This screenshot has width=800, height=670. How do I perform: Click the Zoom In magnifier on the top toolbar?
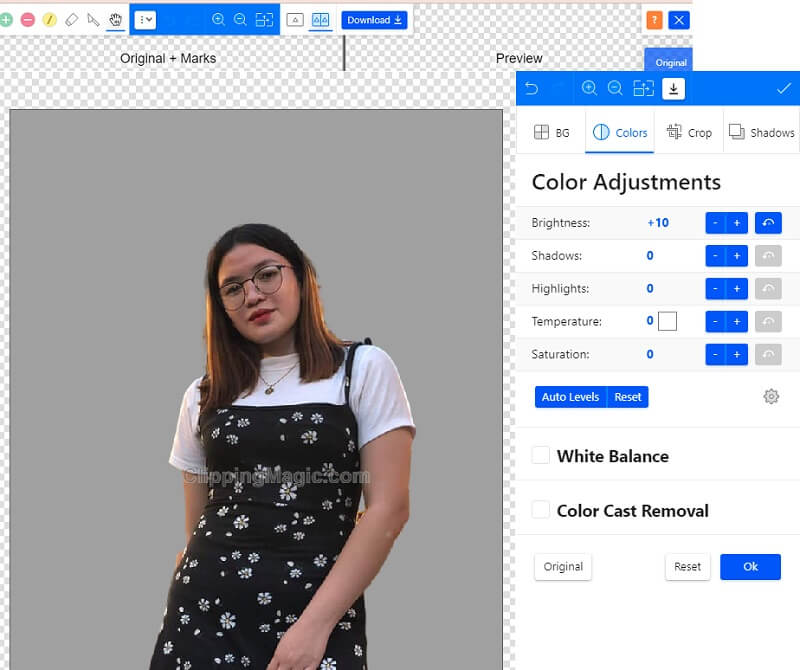[220, 19]
